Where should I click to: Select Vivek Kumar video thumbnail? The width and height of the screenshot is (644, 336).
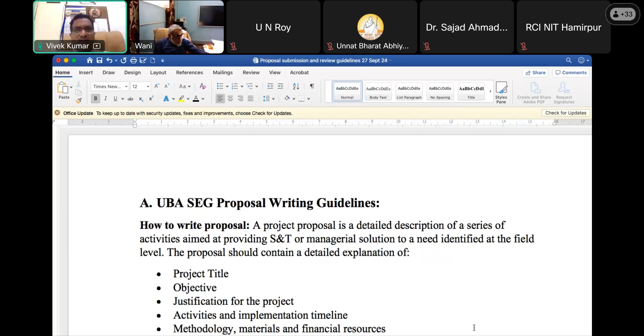pos(80,27)
